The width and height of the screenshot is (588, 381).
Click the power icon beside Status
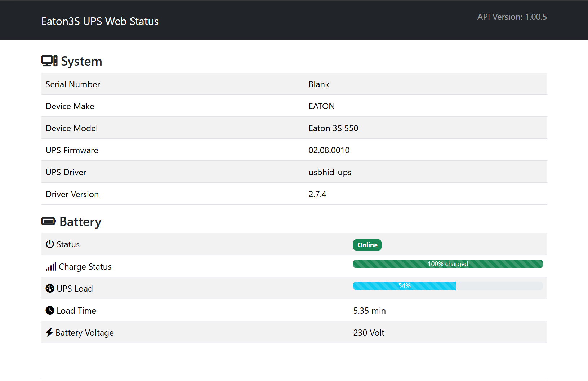coord(50,244)
